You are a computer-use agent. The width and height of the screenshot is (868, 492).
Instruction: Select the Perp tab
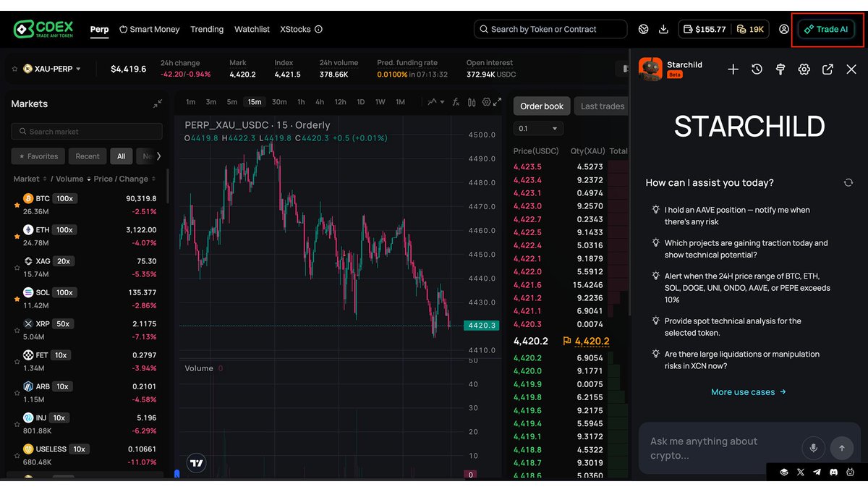tap(99, 30)
